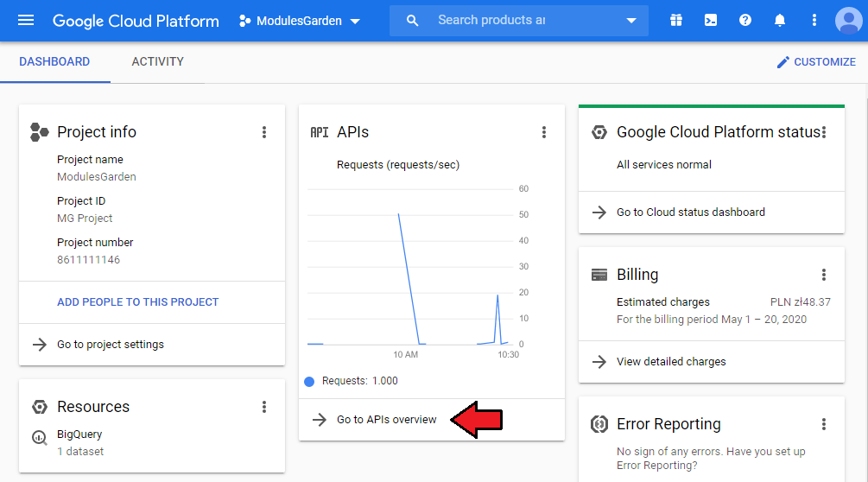Click the 10 AM chart axis label
This screenshot has width=868, height=482.
406,355
